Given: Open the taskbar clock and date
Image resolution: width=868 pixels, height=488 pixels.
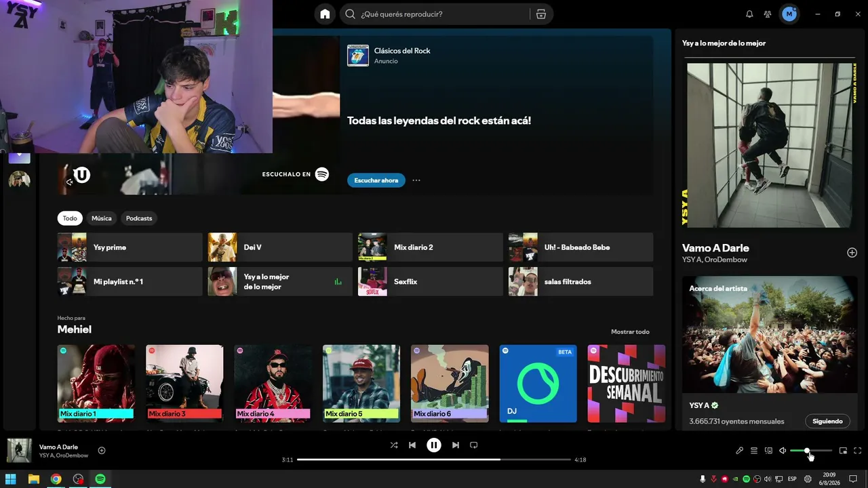Looking at the screenshot, I should [829, 479].
